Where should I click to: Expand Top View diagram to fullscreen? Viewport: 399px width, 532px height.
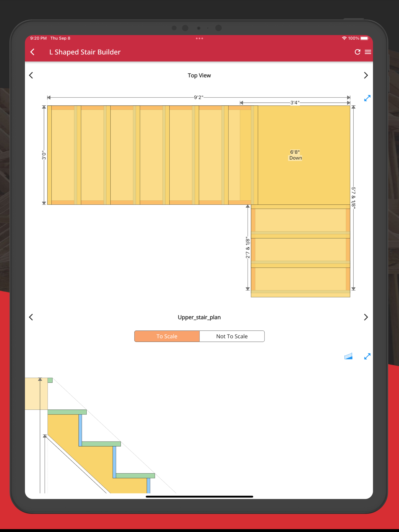(x=367, y=98)
